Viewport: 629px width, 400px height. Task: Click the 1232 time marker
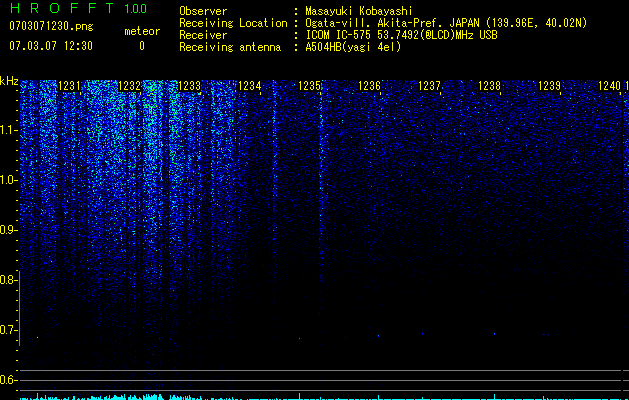tap(129, 86)
